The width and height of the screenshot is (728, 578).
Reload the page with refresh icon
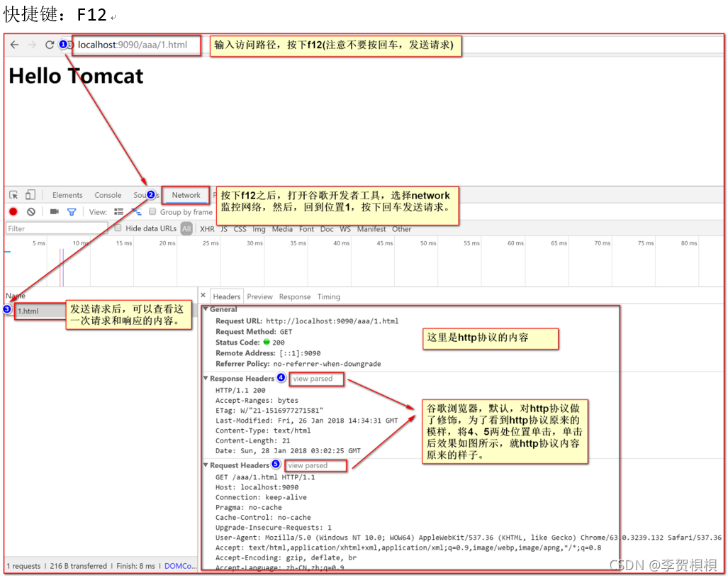49,45
